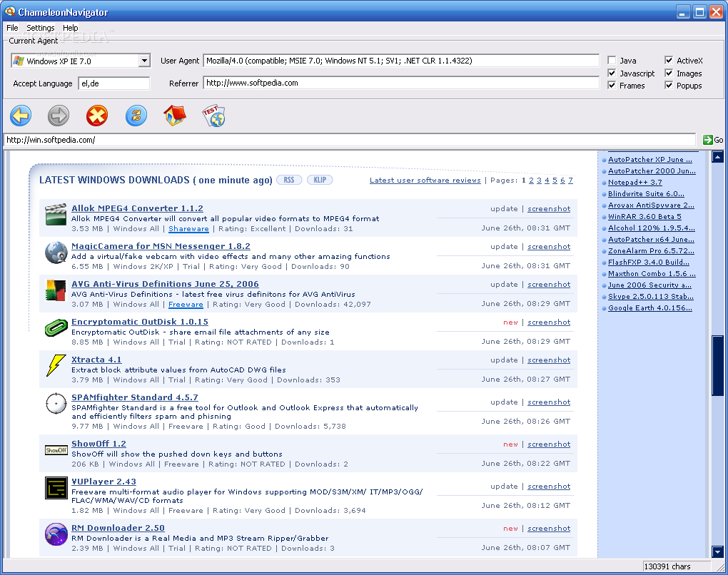Open WinRAR 3.60 Beta 5 sidebar link
This screenshot has height=575, width=728.
pyautogui.click(x=645, y=217)
